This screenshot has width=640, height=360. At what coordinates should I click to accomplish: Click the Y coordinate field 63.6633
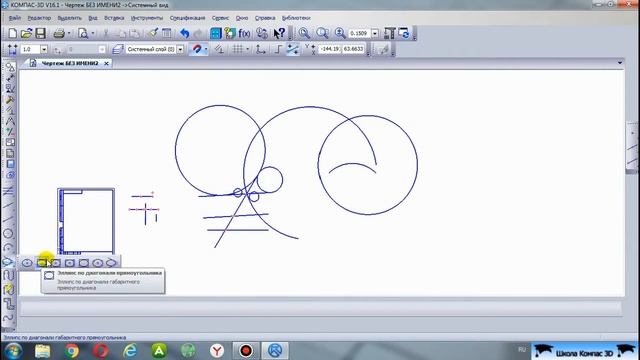[353, 49]
